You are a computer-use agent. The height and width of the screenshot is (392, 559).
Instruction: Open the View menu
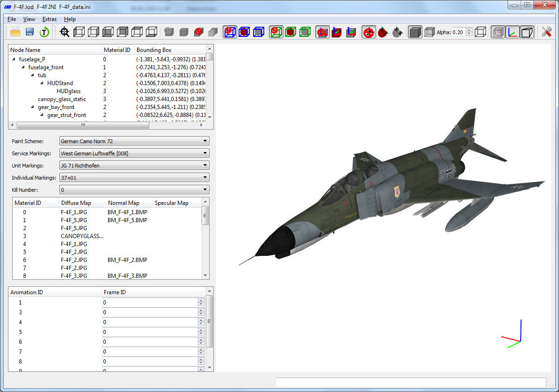click(x=29, y=19)
